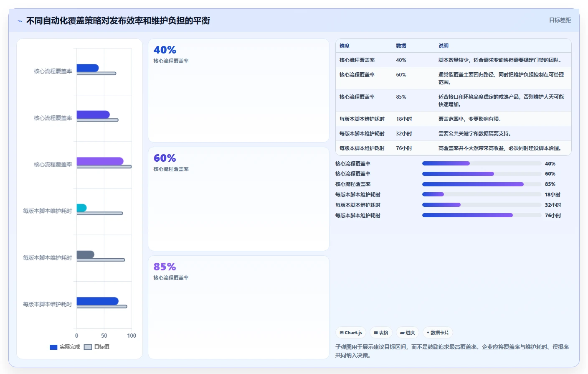Viewport: 588px width, 374px height.
Task: Click the description starting 脚本数量较少
Action: pos(501,60)
